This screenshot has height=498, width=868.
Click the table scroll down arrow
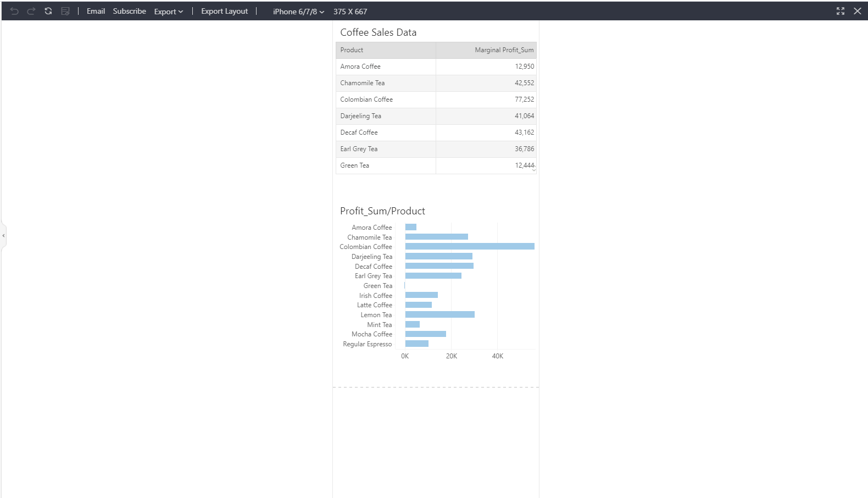coord(534,170)
